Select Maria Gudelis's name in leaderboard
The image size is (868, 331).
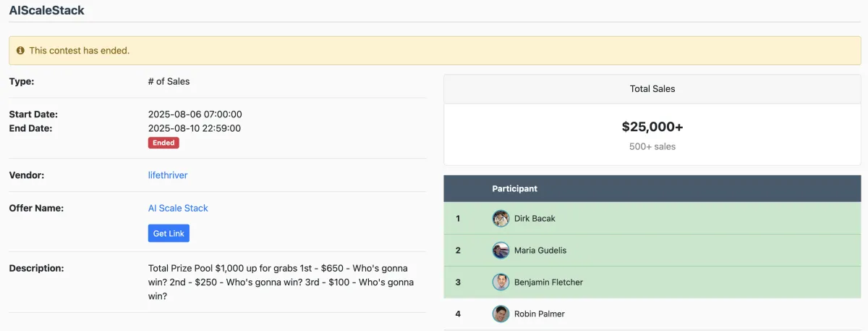[x=540, y=250]
